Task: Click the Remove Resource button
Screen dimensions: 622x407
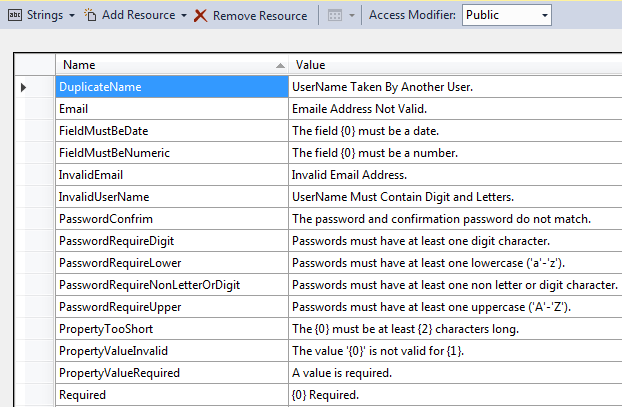Action: point(260,16)
